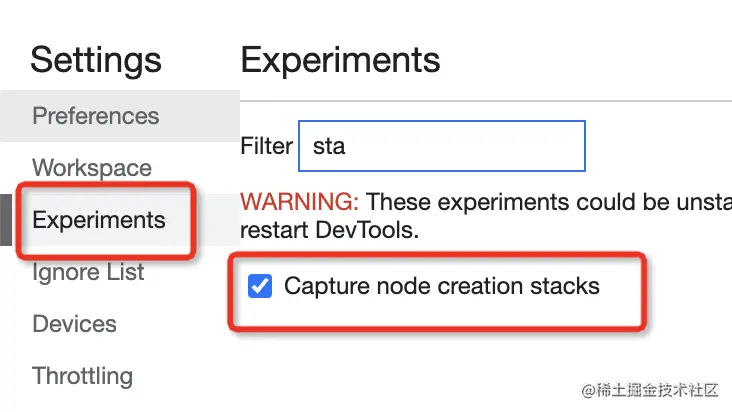Click the Experiments page title heading
Viewport: 732px width, 412px height.
tap(340, 60)
